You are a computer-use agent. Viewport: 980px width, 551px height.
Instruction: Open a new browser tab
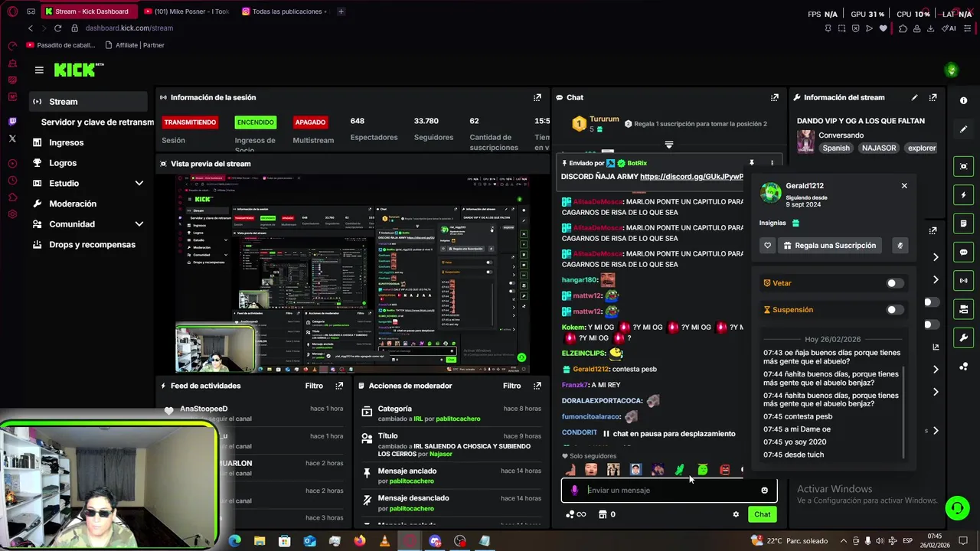(341, 11)
